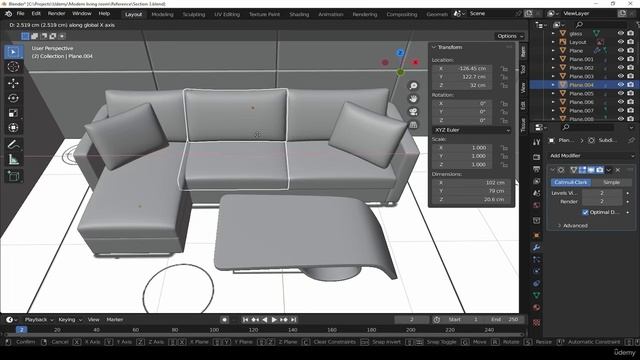Click the viewport zoom magnifier gizmo
This screenshot has height=360, width=640.
413,86
